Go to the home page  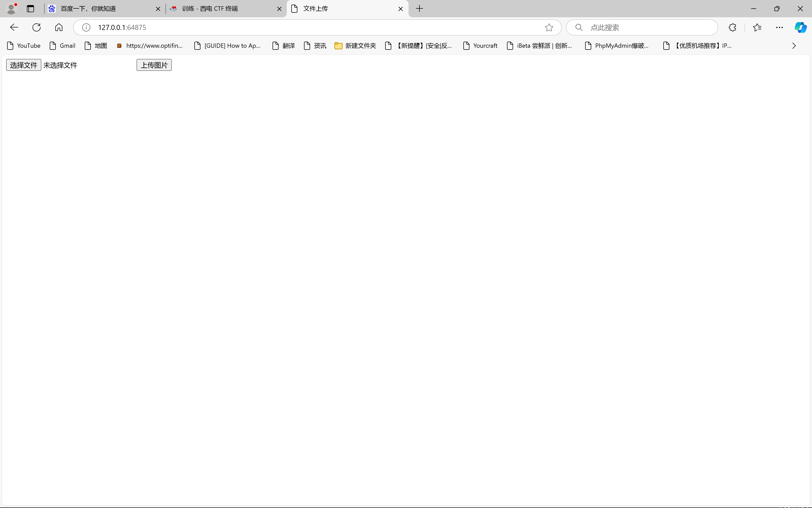(59, 27)
